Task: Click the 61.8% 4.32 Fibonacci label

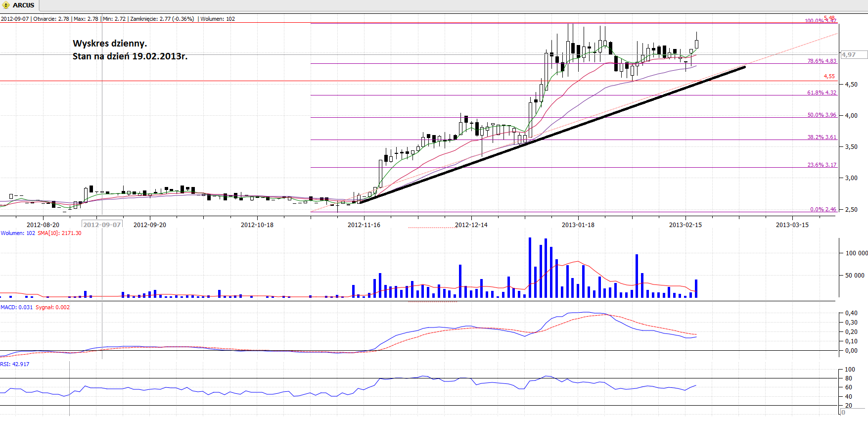Action: point(822,93)
